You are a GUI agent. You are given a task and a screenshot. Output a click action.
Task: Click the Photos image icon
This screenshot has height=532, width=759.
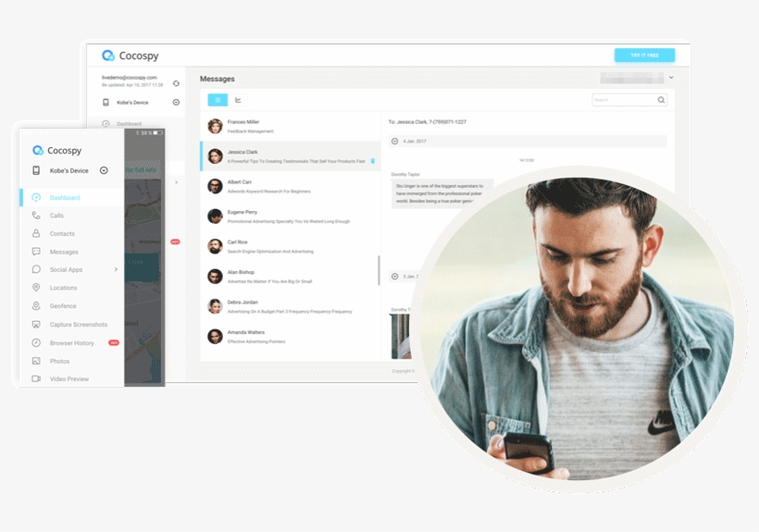point(36,361)
